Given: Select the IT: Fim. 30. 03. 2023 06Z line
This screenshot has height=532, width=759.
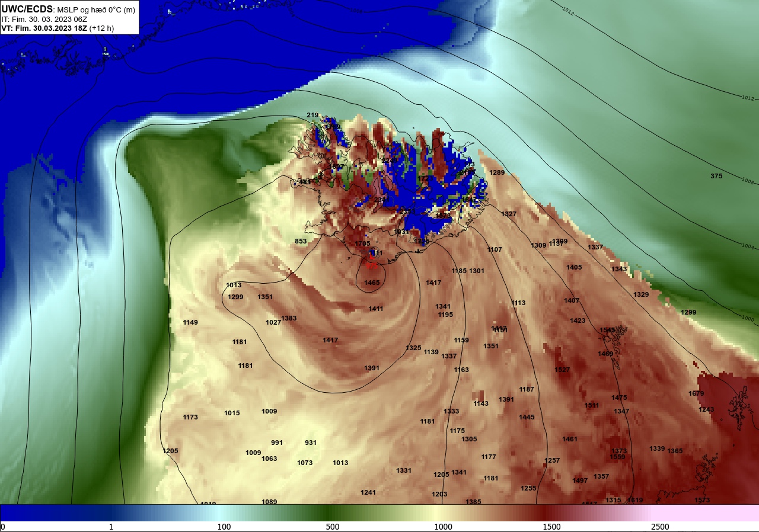Looking at the screenshot, I should tap(43, 19).
